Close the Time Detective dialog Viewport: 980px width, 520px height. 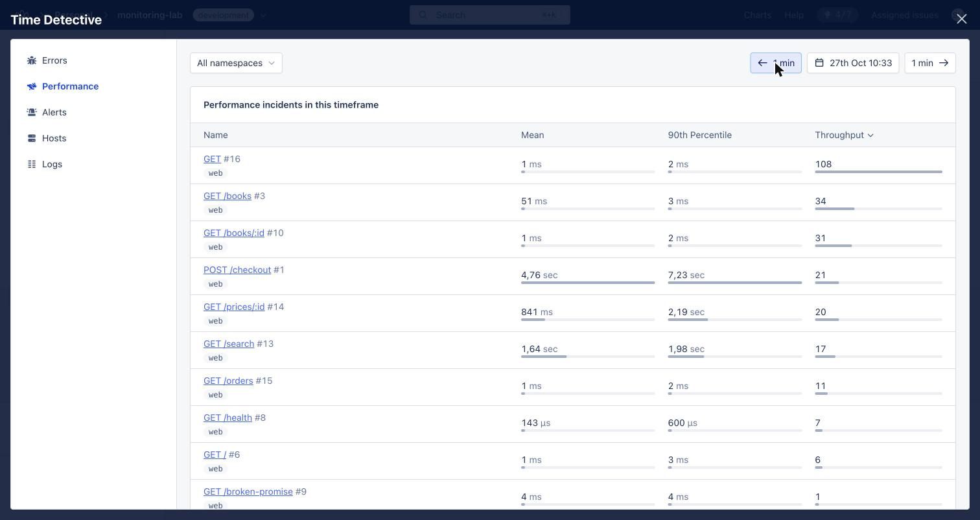tap(961, 19)
